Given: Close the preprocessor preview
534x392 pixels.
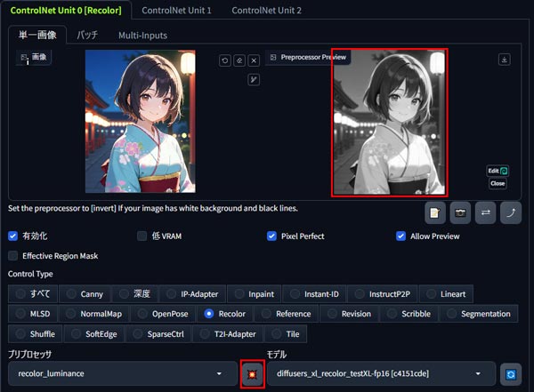Looking at the screenshot, I should point(498,183).
